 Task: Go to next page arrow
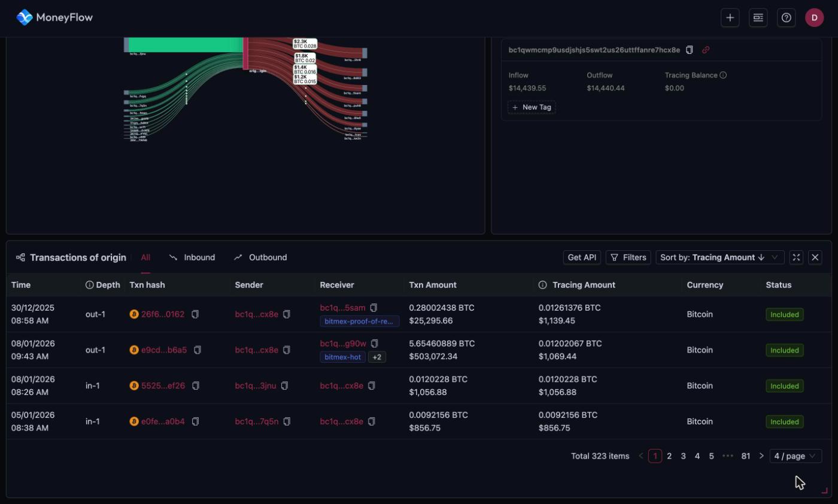(761, 456)
